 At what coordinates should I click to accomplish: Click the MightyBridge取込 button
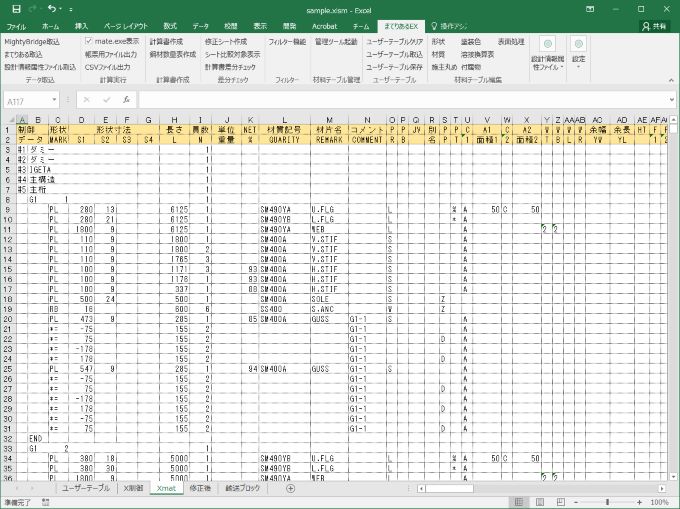pos(32,42)
